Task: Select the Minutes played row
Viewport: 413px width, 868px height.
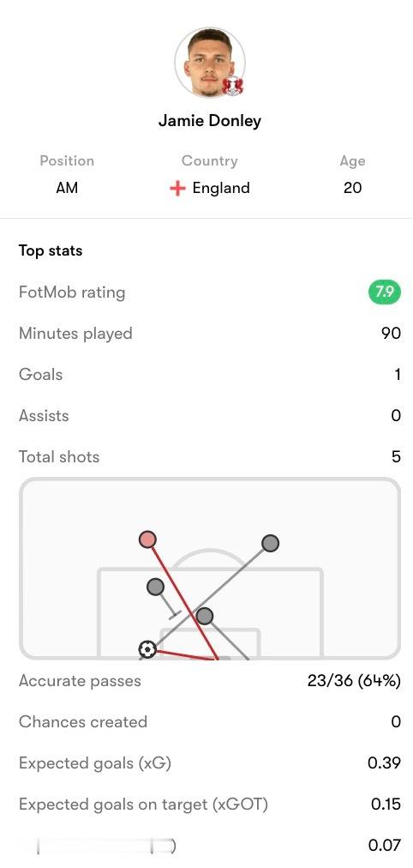Action: pos(210,334)
